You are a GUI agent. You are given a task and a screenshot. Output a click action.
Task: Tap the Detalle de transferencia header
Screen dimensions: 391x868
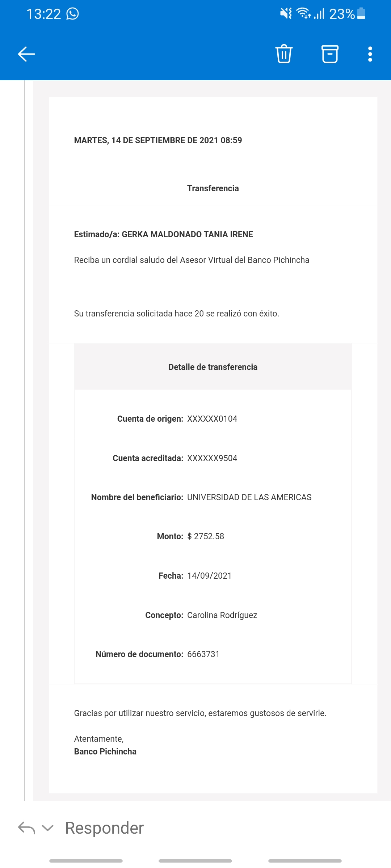tap(213, 367)
